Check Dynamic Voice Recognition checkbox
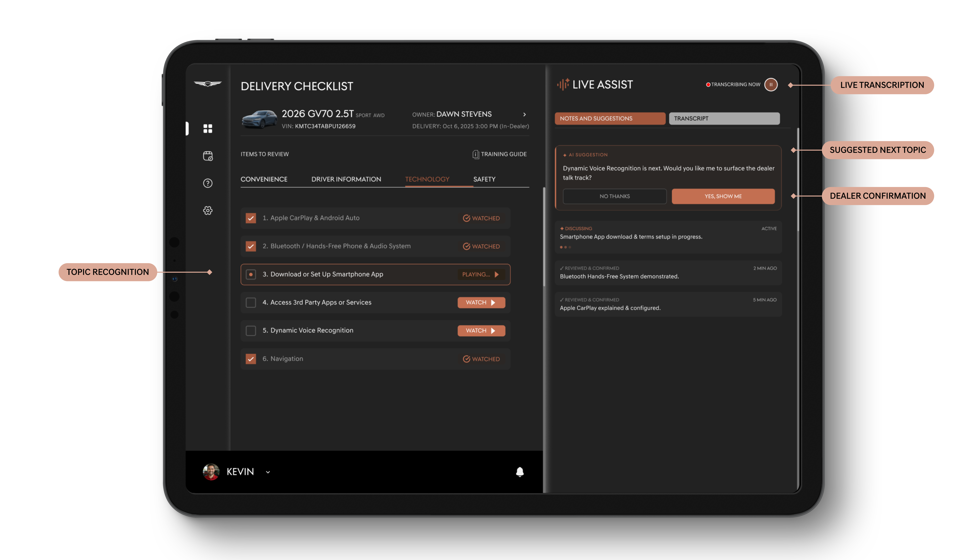Viewport: 962px width, 560px height. [251, 331]
